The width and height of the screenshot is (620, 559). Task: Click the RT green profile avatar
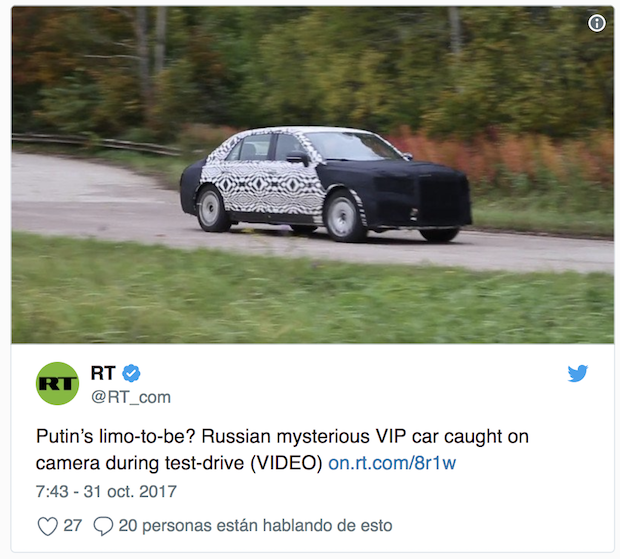(57, 383)
